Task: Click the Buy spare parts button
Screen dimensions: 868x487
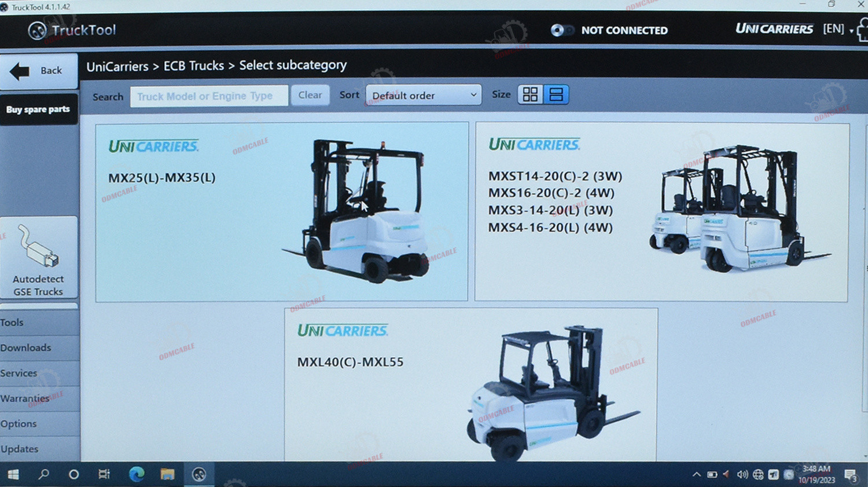Action: tap(39, 109)
